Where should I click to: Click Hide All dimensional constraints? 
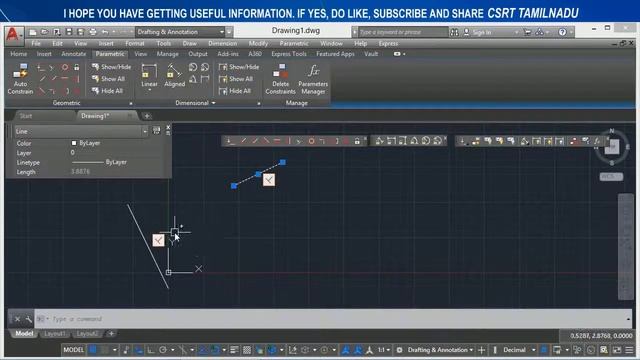click(x=235, y=91)
